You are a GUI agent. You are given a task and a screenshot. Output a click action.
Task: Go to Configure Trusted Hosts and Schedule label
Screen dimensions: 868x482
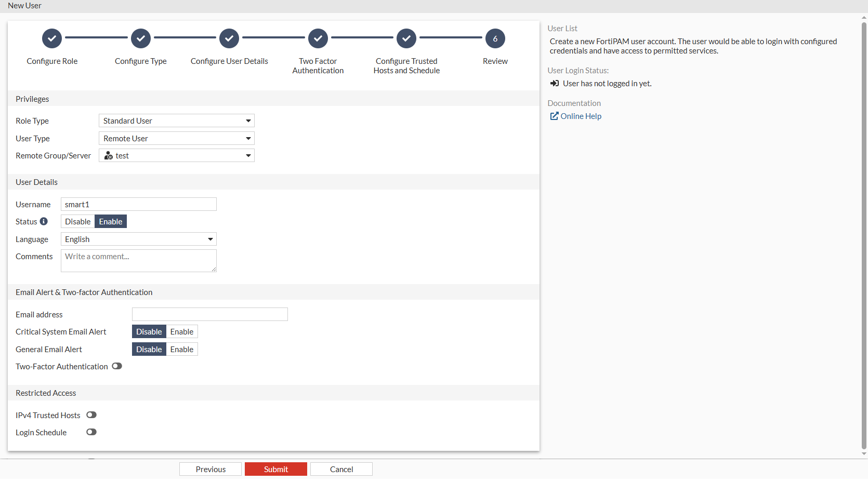click(x=406, y=66)
